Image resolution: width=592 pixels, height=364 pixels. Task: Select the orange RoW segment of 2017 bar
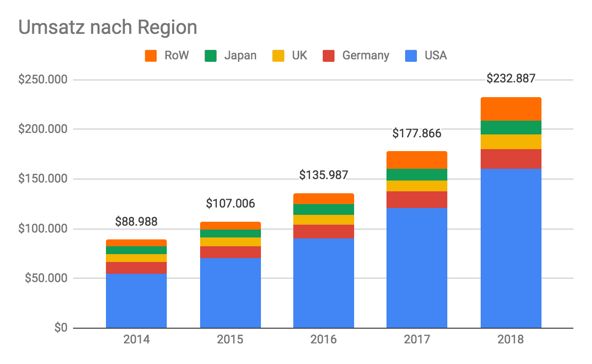click(x=417, y=160)
